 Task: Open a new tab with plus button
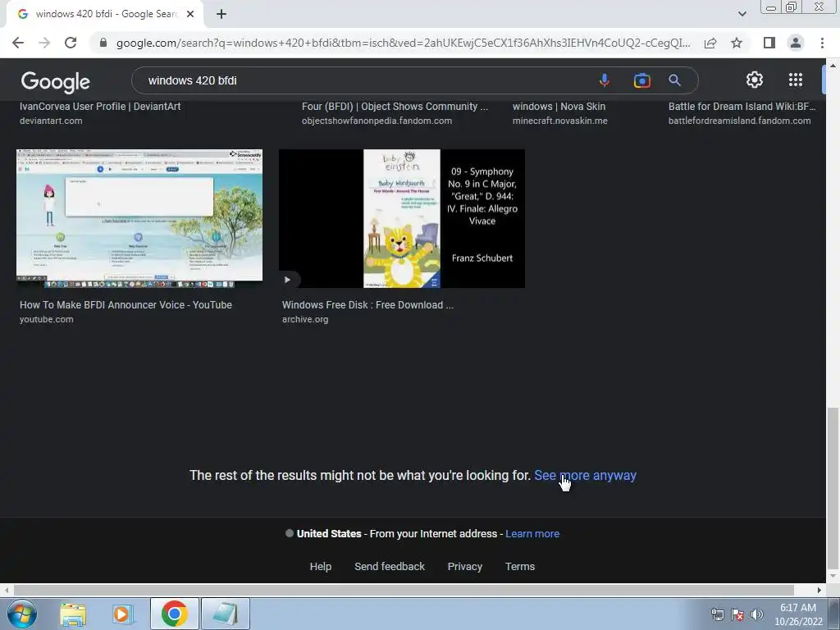click(221, 14)
